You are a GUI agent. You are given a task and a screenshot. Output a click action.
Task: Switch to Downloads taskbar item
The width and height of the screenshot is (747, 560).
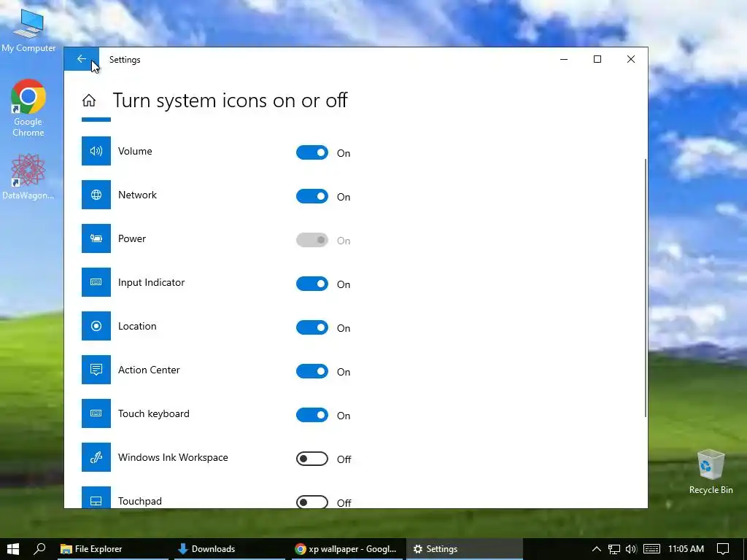pyautogui.click(x=229, y=549)
